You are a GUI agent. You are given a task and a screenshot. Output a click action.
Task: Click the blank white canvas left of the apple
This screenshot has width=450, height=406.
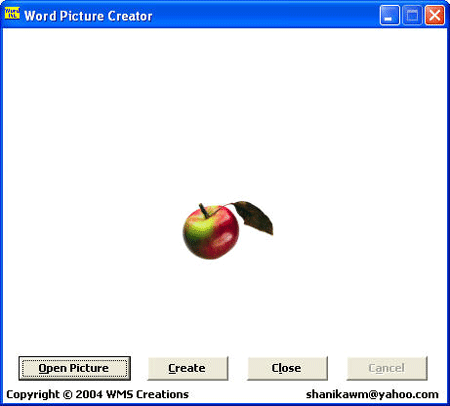click(93, 230)
